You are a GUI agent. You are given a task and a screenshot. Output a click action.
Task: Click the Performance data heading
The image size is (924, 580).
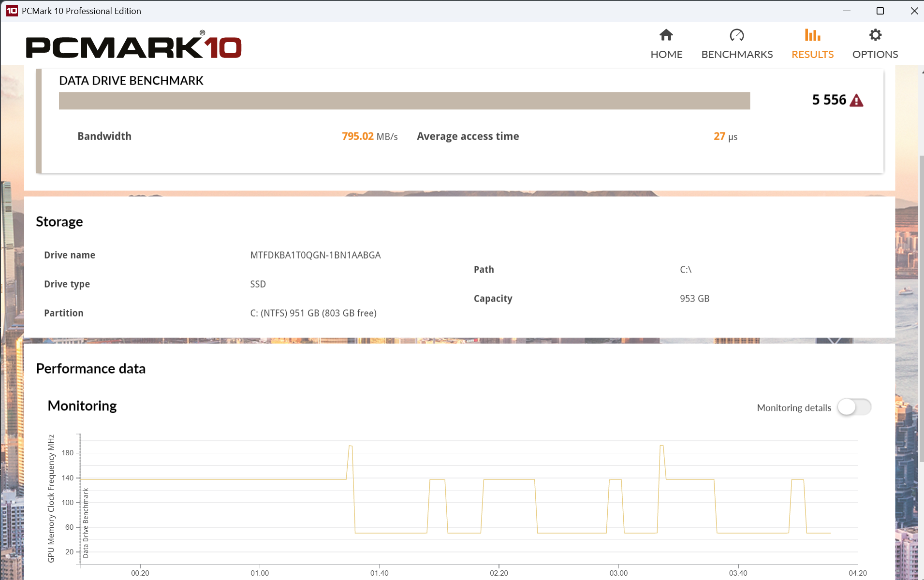coord(90,368)
